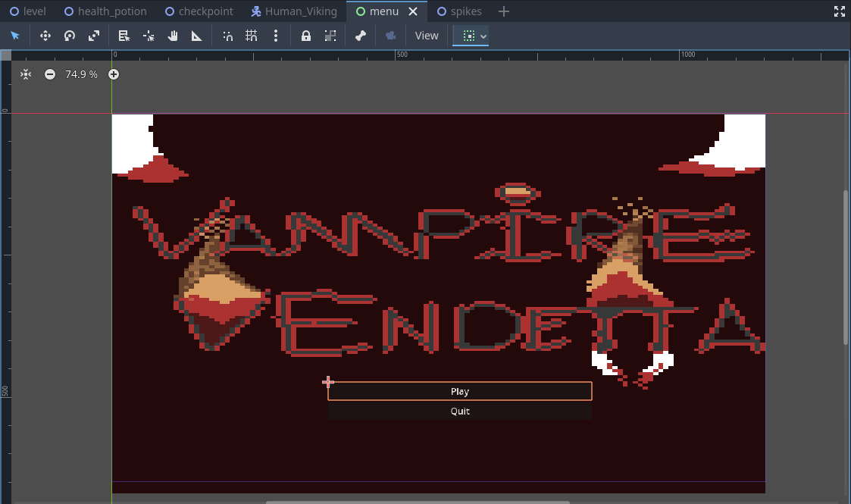Image resolution: width=851 pixels, height=504 pixels.
Task: Select the pivot change tool
Action: 149,36
